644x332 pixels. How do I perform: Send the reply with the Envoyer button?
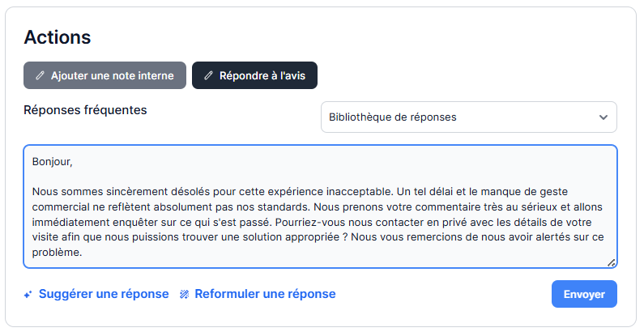coord(584,294)
